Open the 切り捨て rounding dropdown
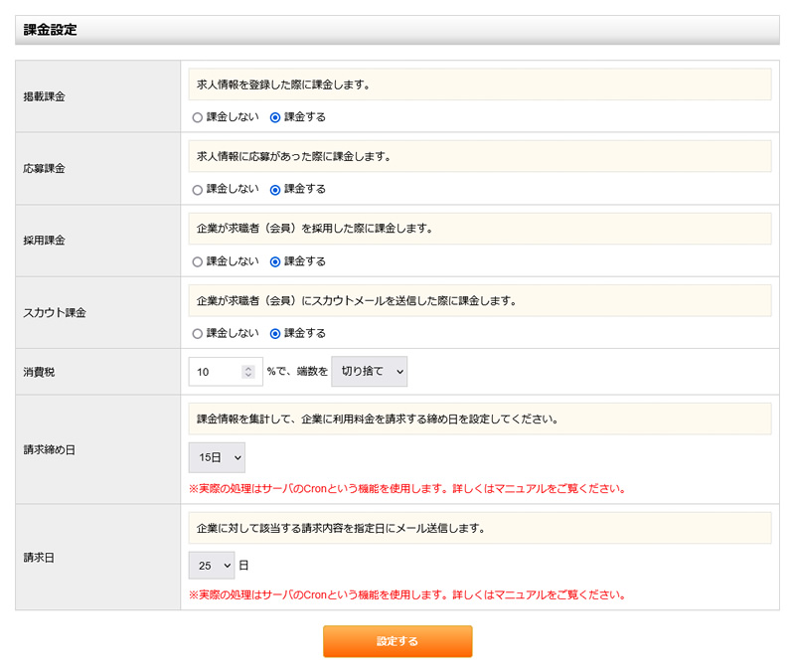The image size is (795, 672). [x=369, y=371]
